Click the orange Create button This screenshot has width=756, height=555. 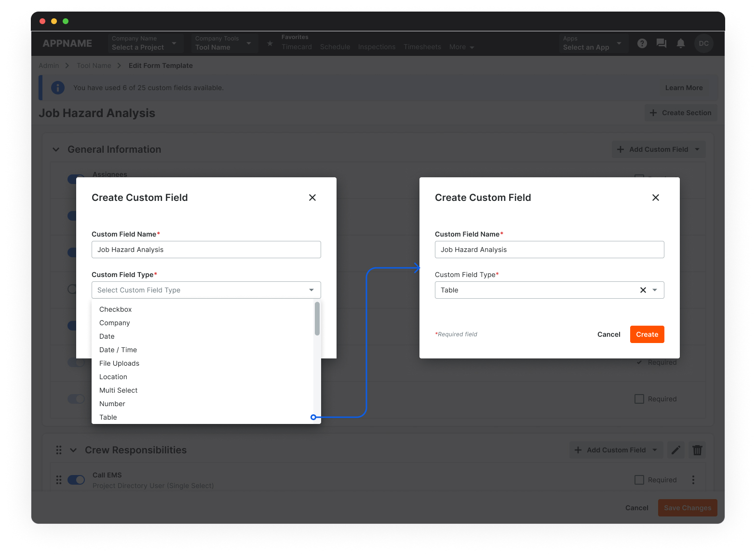(647, 334)
